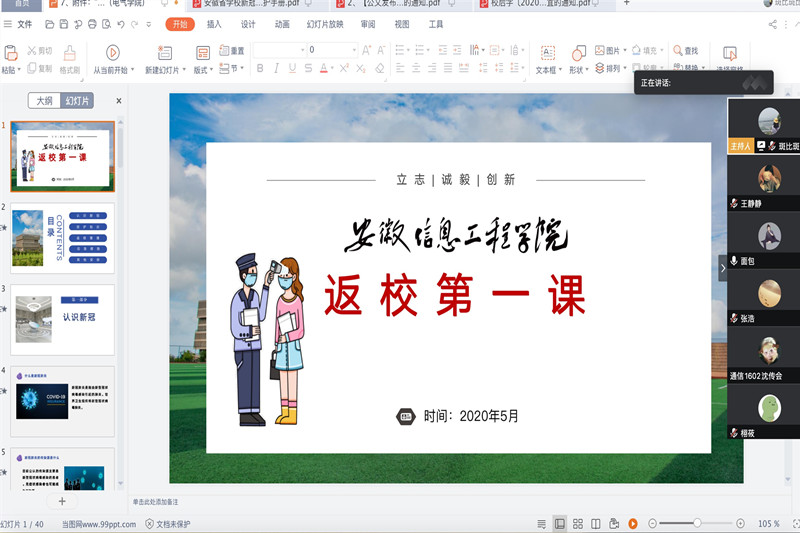The image size is (800, 533).
Task: Click the Format Painter brush icon
Action: tap(70, 52)
